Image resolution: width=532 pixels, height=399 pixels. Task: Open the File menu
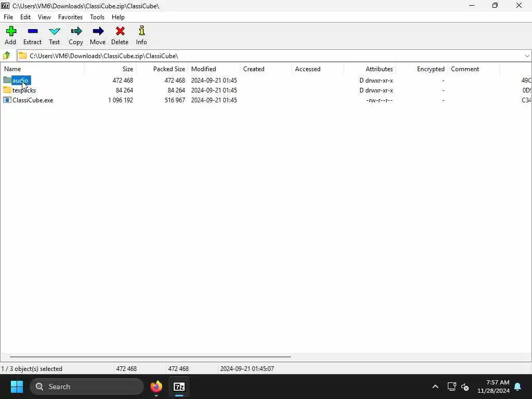8,17
